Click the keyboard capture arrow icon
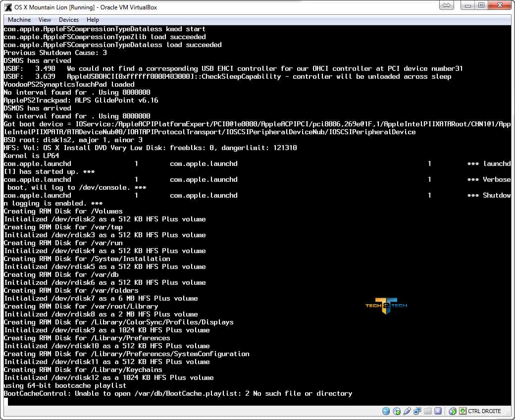The height and width of the screenshot is (420, 515). coord(463,411)
